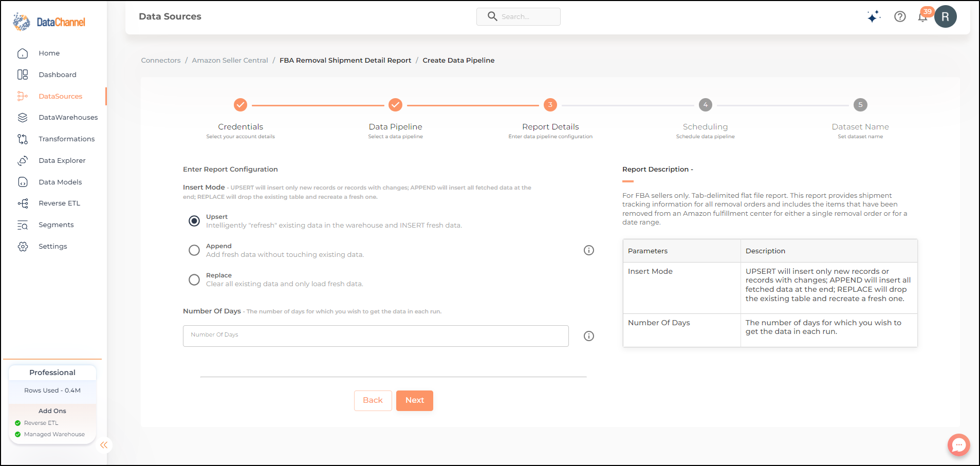Viewport: 980px width, 466px height.
Task: Click the Dashboard sidebar icon
Action: pos(23,74)
